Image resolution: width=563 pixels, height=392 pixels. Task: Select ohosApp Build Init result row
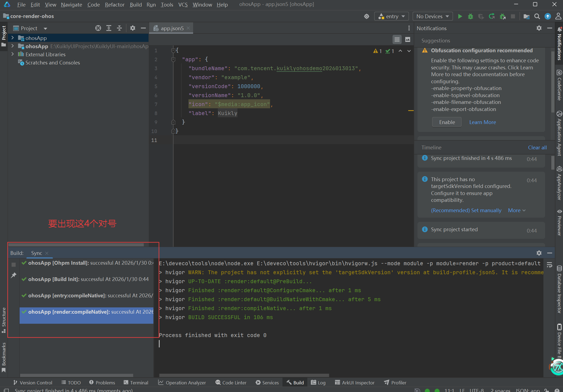point(88,279)
